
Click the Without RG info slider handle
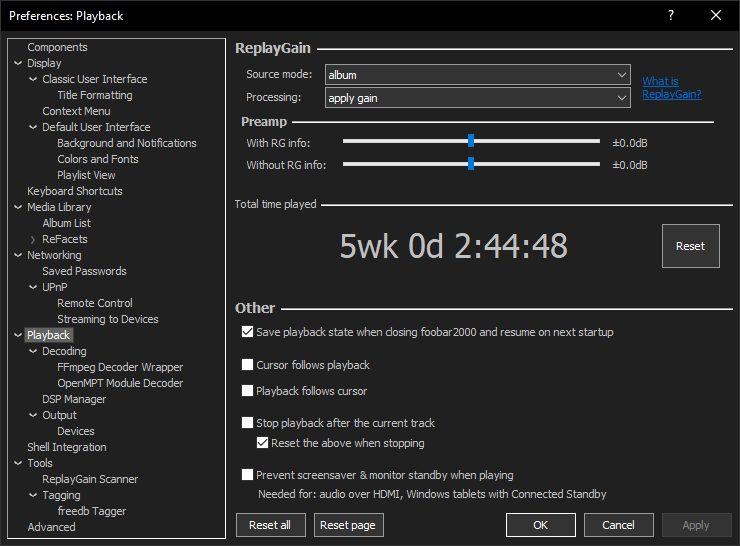[470, 164]
